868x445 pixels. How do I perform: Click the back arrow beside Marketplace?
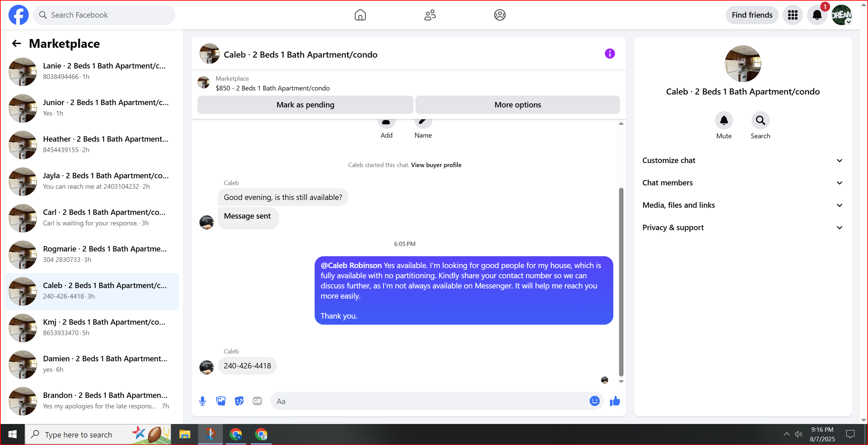[16, 43]
